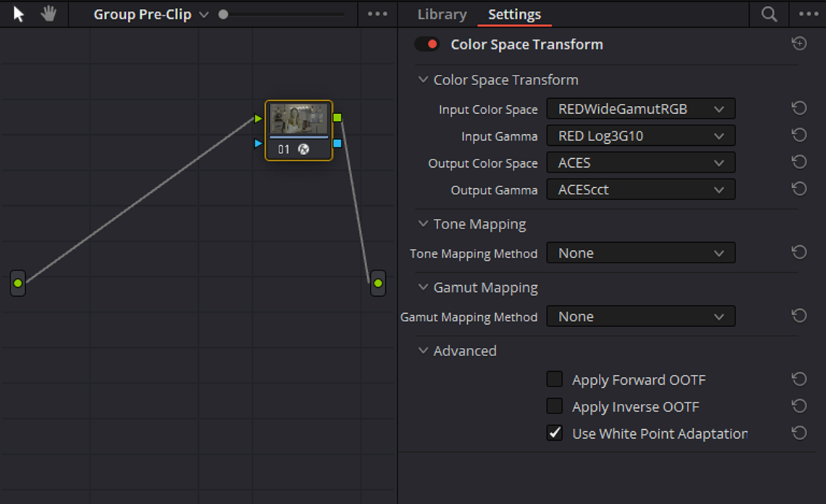Image resolution: width=826 pixels, height=504 pixels.
Task: Uncheck Use White Point Adaptation
Action: coord(554,433)
